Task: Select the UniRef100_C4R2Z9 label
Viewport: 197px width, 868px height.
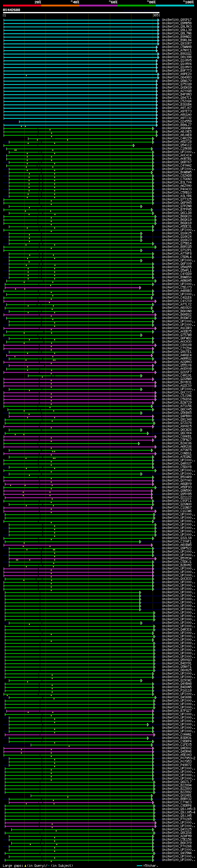Action: [176, 138]
